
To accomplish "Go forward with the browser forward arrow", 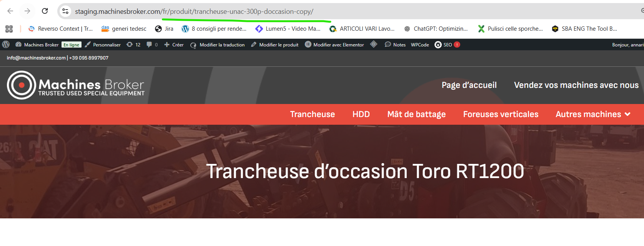I will point(27,11).
